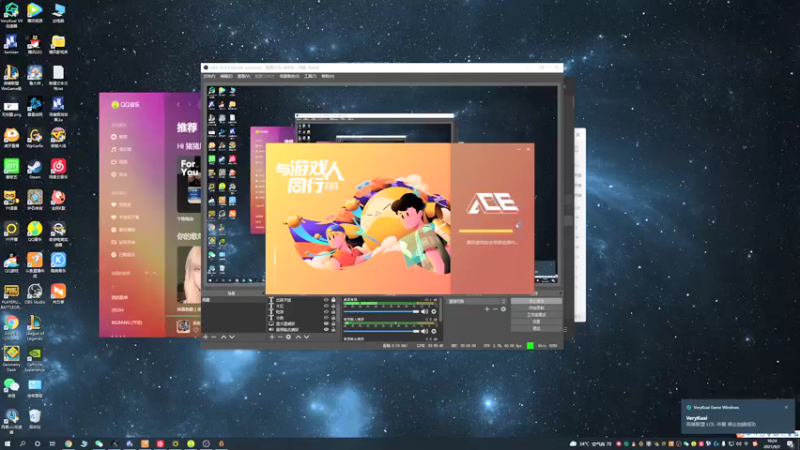800x450 pixels.
Task: Select the GeForce Experience desktop icon
Action: pos(35,359)
